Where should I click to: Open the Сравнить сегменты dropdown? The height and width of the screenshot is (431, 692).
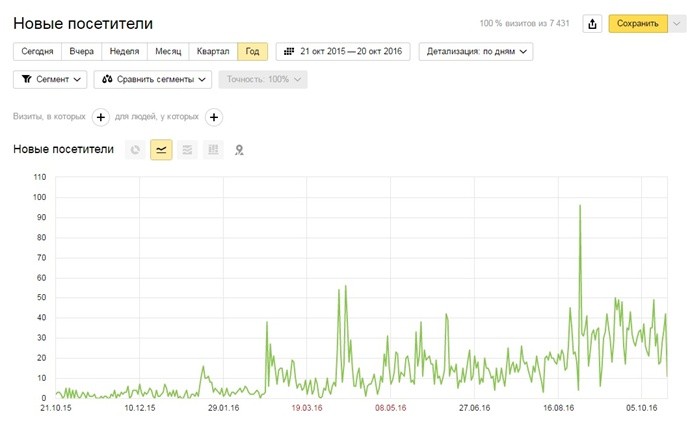click(x=153, y=79)
